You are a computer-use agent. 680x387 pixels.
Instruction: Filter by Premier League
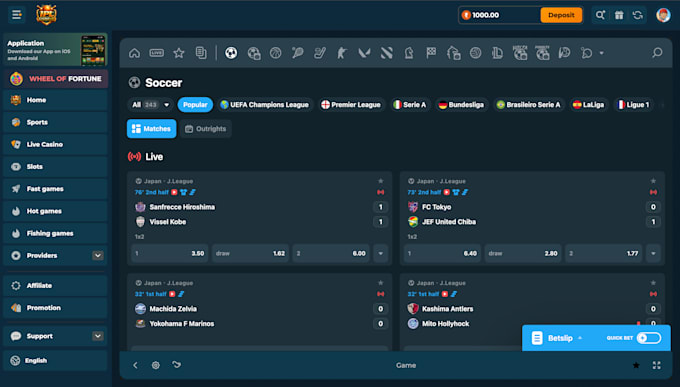tap(351, 105)
